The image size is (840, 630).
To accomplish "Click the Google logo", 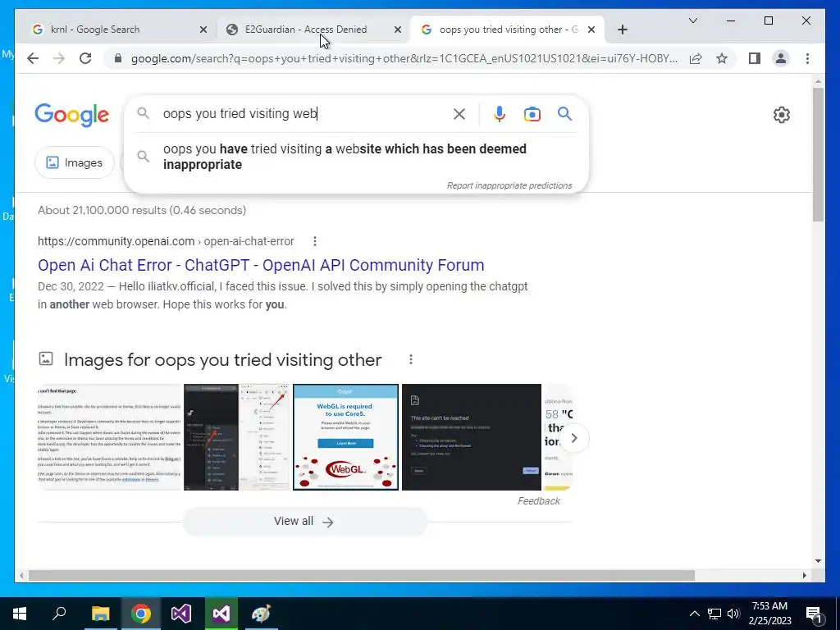I will (72, 115).
